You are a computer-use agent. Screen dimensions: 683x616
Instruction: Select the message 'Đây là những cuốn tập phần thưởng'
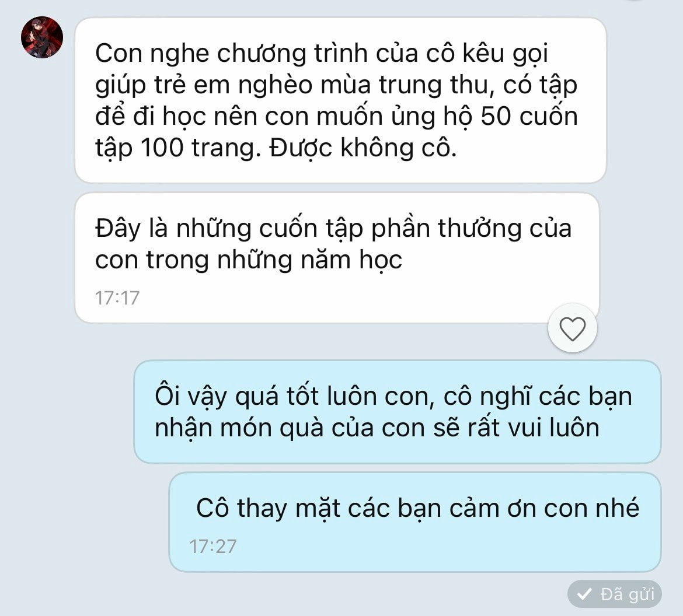tap(337, 258)
